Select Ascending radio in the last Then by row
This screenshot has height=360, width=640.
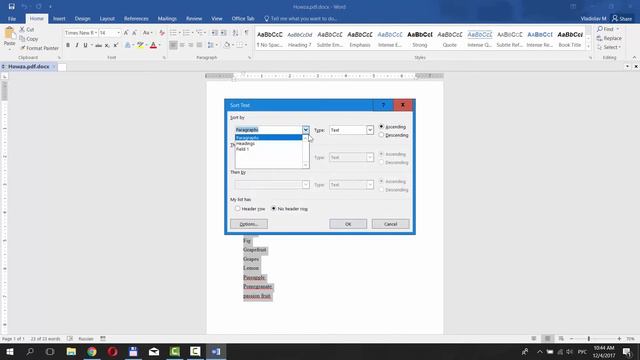[382, 181]
